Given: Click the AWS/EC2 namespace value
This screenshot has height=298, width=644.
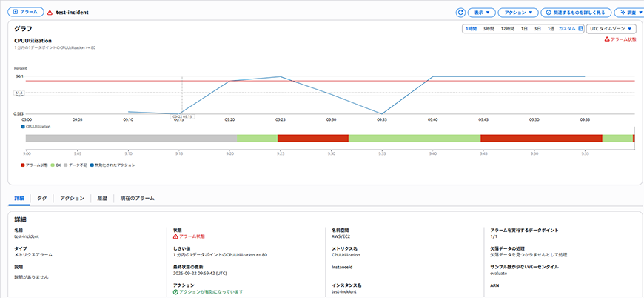Looking at the screenshot, I should (x=341, y=236).
